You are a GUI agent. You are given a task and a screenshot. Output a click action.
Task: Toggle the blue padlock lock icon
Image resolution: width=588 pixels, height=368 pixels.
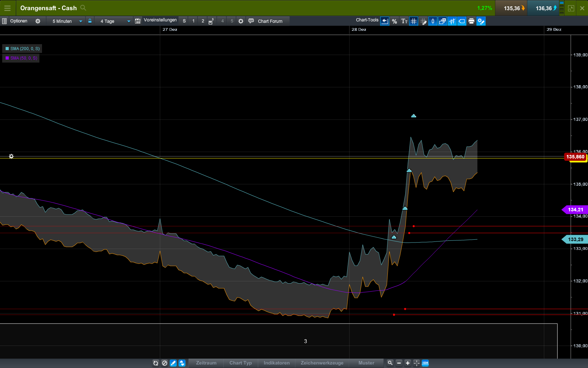click(90, 21)
